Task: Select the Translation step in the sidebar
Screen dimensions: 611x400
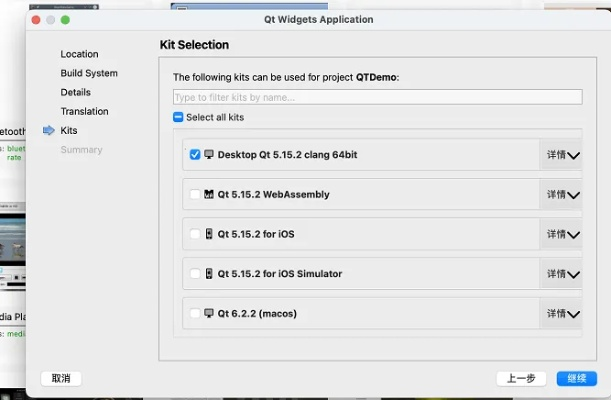Action: (85, 111)
